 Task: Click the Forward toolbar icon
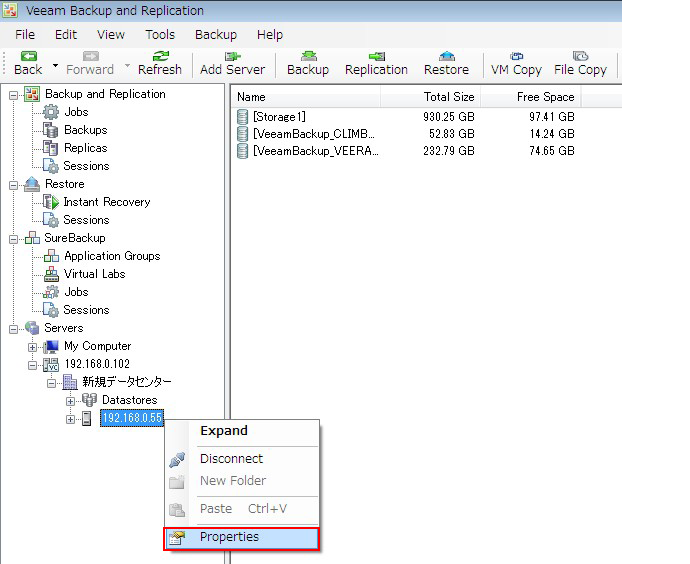(x=91, y=56)
